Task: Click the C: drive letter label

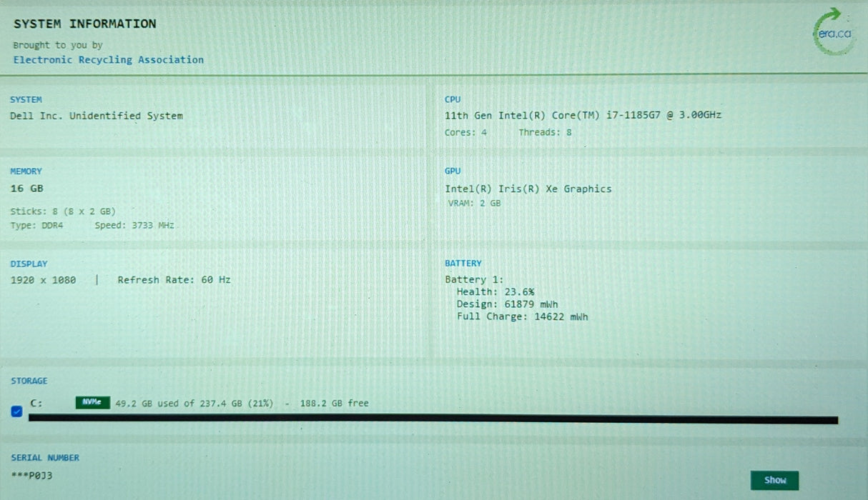Action: (36, 404)
